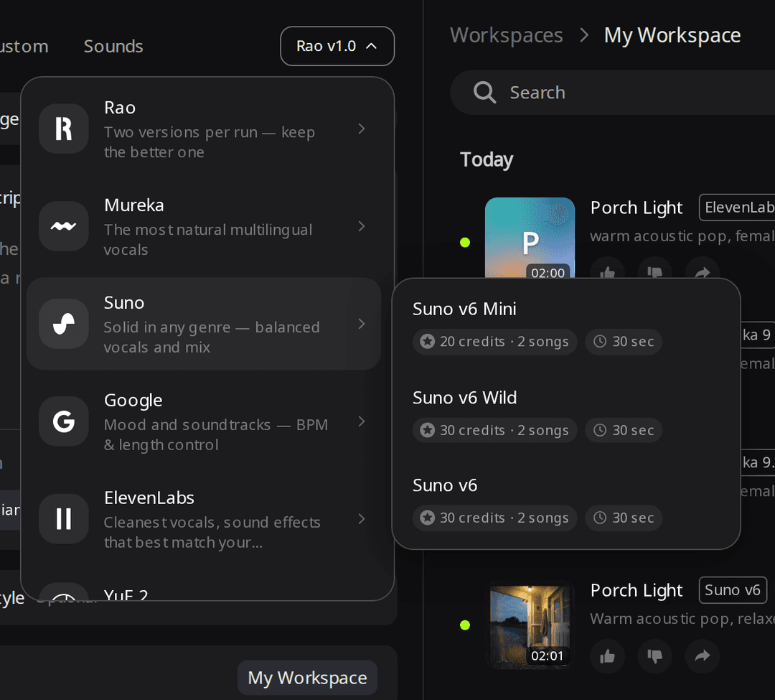Click the Google G logo icon
Image resolution: width=775 pixels, height=700 pixels.
click(x=64, y=421)
